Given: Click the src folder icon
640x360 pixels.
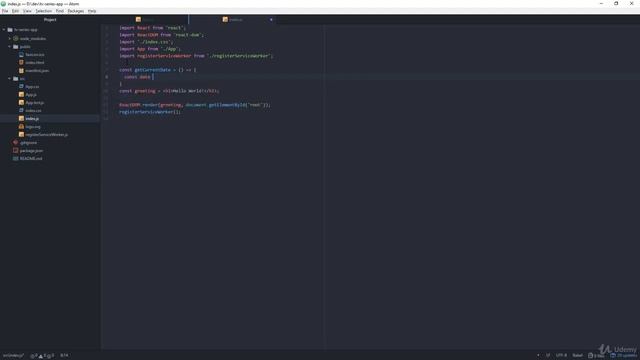Looking at the screenshot, I should pyautogui.click(x=16, y=78).
